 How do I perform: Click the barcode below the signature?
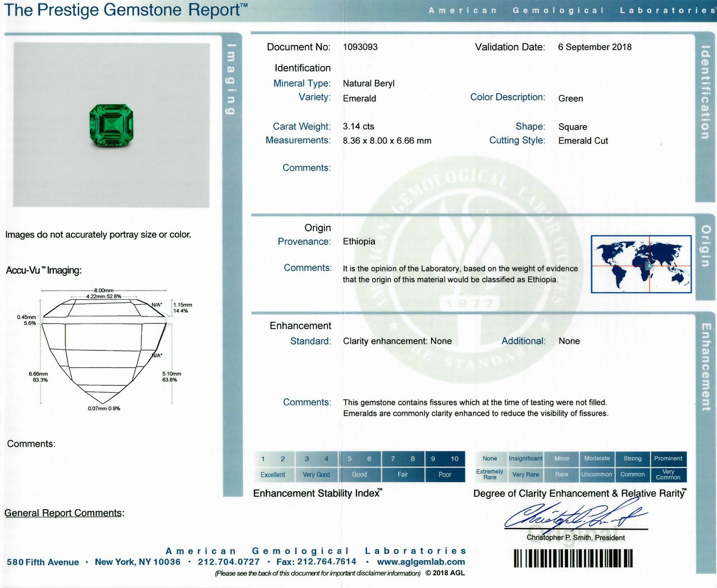(x=573, y=558)
